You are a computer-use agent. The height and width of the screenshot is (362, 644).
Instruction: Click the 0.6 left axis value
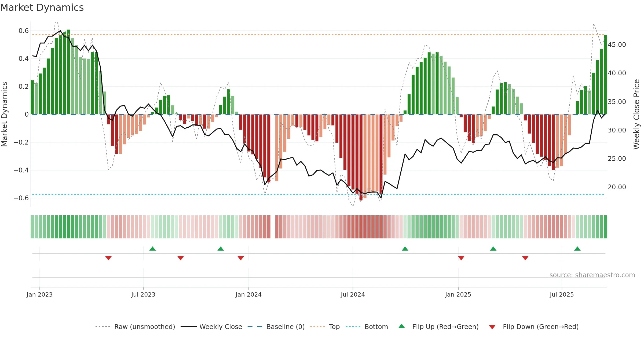[24, 31]
